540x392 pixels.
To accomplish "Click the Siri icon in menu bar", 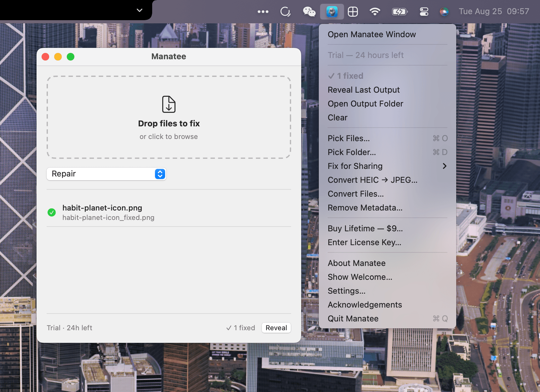I will 444,12.
